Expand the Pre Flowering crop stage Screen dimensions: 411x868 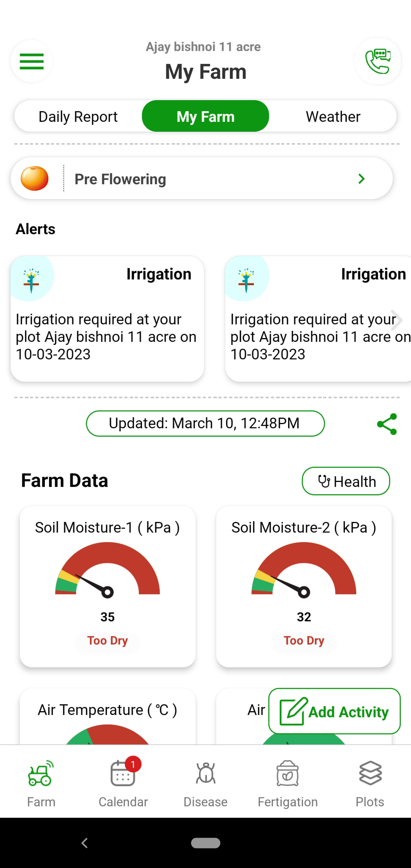click(x=361, y=178)
